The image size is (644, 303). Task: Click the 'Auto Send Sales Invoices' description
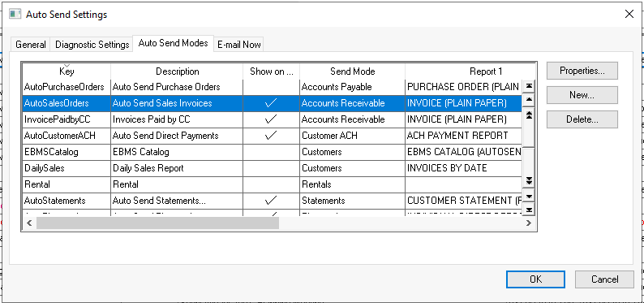pos(177,103)
